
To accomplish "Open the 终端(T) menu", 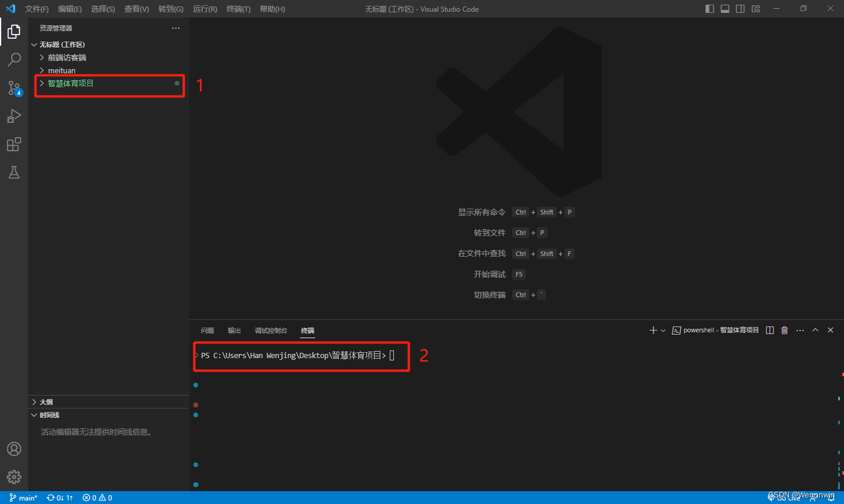I will coord(239,9).
